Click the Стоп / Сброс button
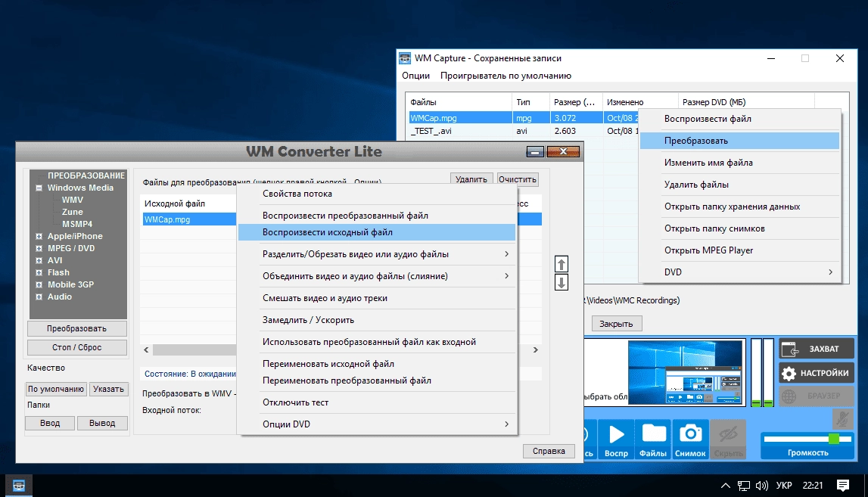 (x=77, y=347)
